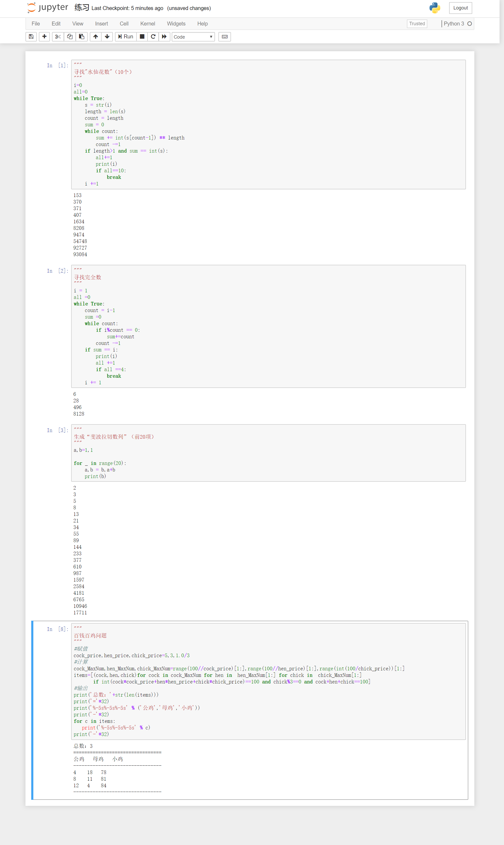504x845 pixels.
Task: Restart and run all cells with the fast-forward icon
Action: 164,37
